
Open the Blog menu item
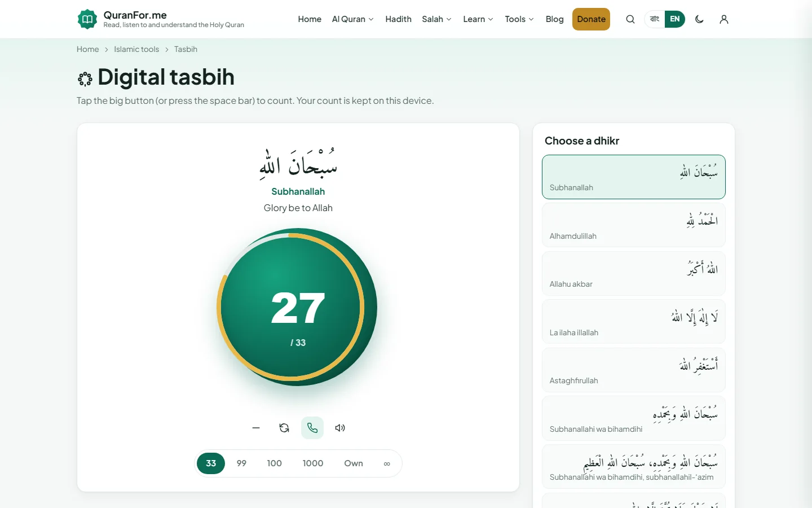(555, 19)
